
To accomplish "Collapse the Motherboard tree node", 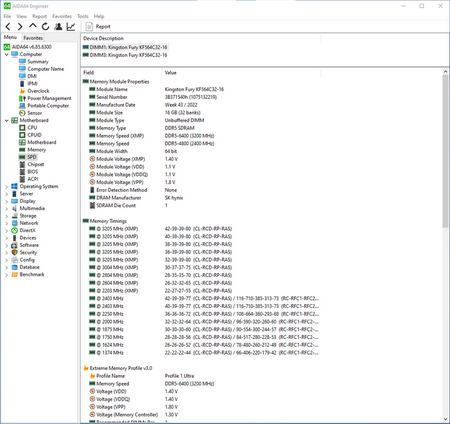I will (6, 120).
